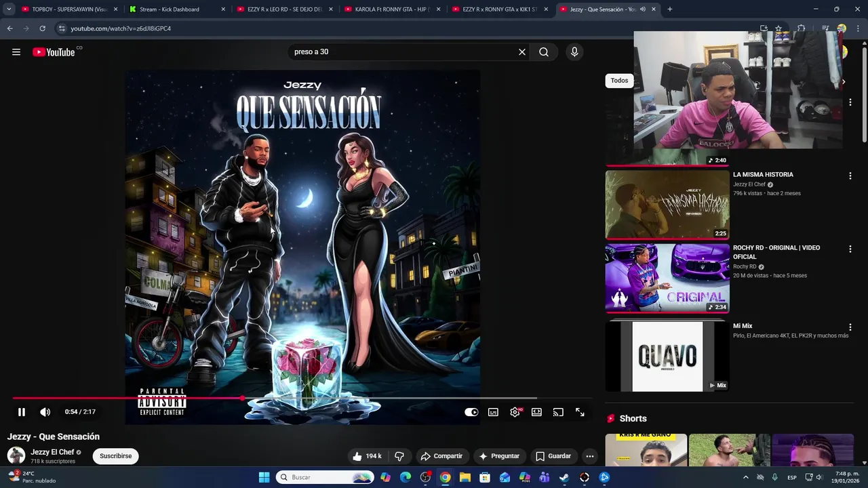Start voice search with the microphone

tap(574, 52)
